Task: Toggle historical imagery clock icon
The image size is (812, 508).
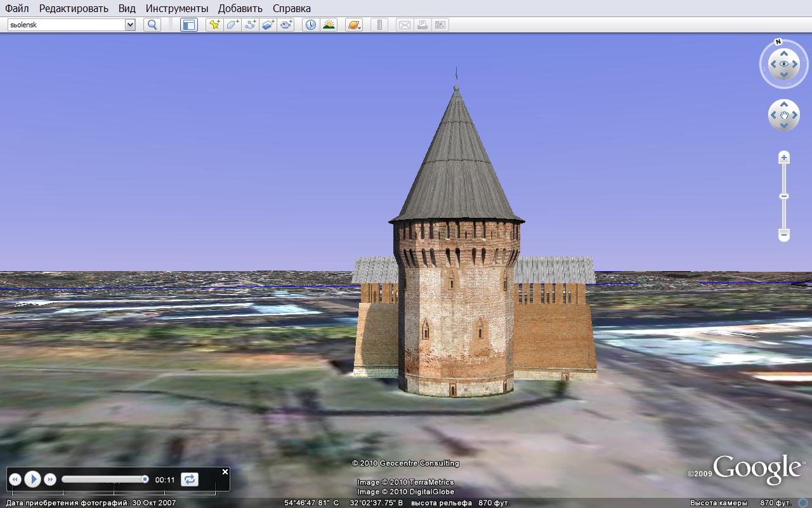Action: click(x=311, y=25)
